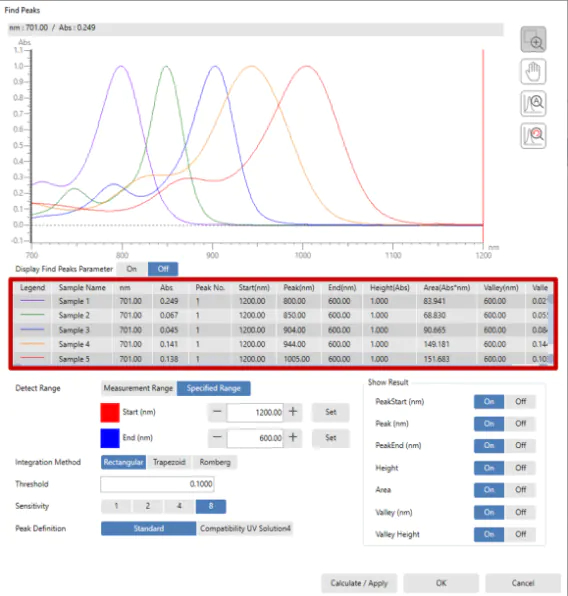Select the hand pan tool icon
The image size is (568, 596).
pyautogui.click(x=533, y=71)
